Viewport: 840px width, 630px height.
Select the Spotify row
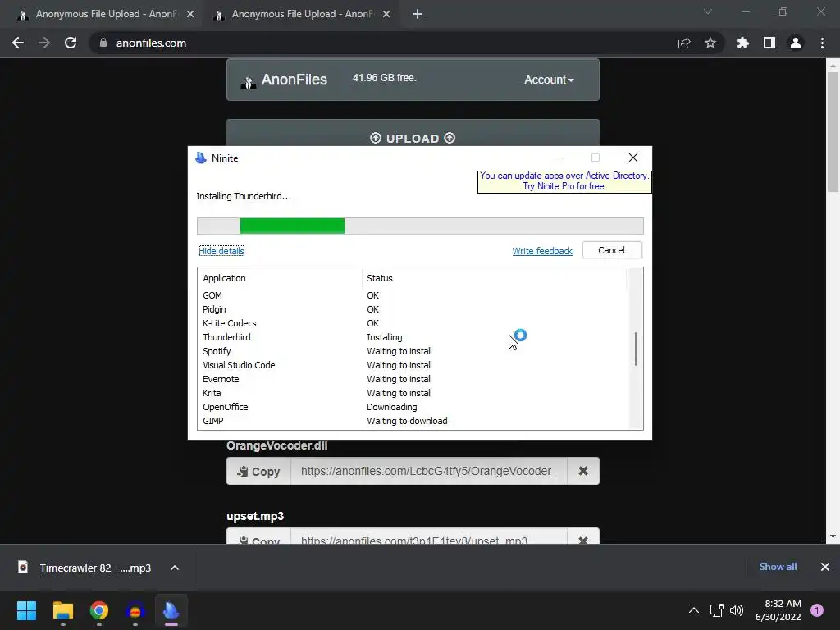pos(413,351)
